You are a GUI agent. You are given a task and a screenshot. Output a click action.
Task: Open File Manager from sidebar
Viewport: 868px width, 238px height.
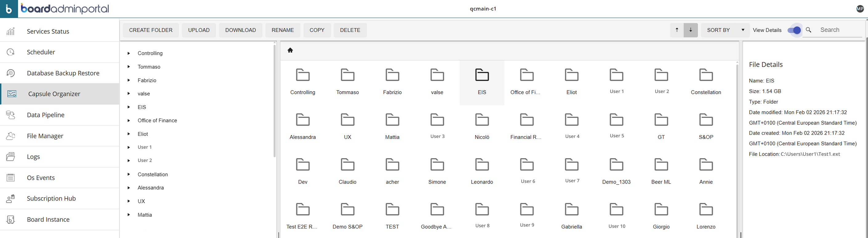[x=60, y=136]
